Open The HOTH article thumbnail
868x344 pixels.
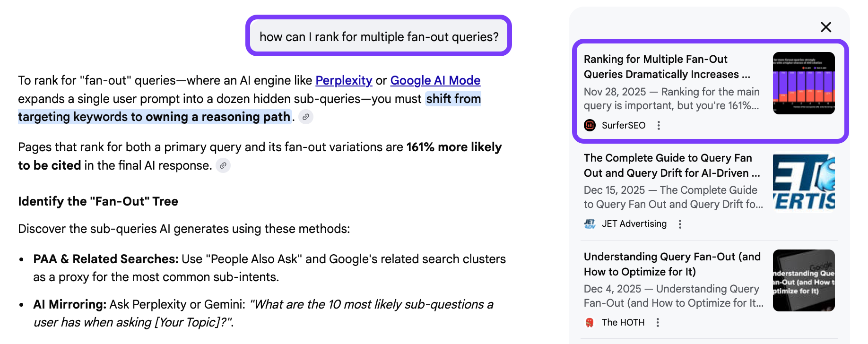(x=803, y=280)
